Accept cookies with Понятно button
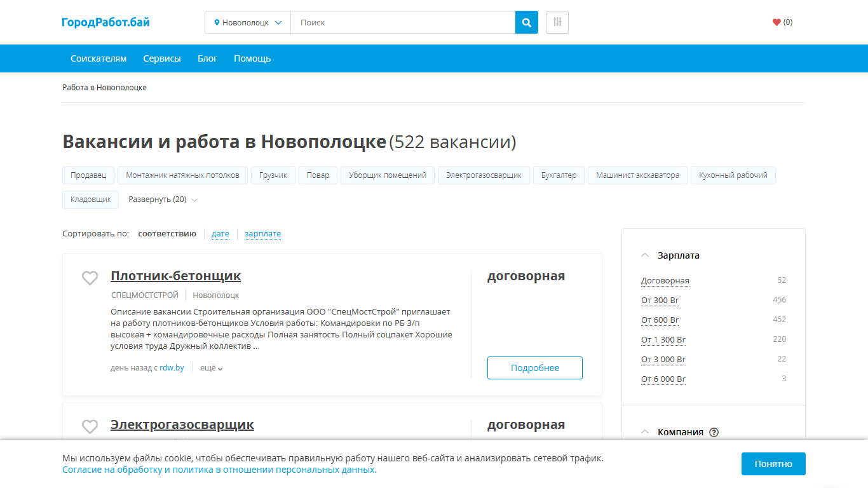 click(x=773, y=464)
